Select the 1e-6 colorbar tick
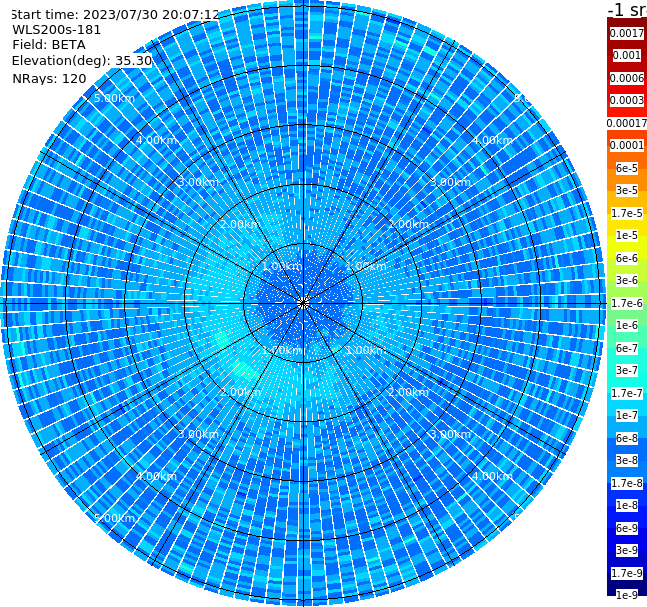 click(x=626, y=325)
